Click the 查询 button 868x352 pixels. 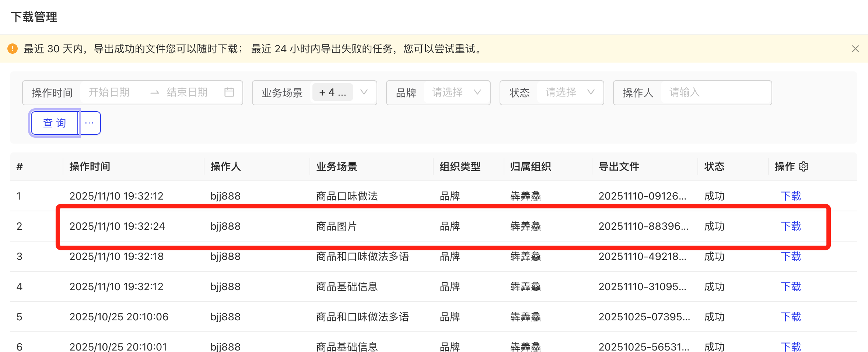pyautogui.click(x=55, y=123)
